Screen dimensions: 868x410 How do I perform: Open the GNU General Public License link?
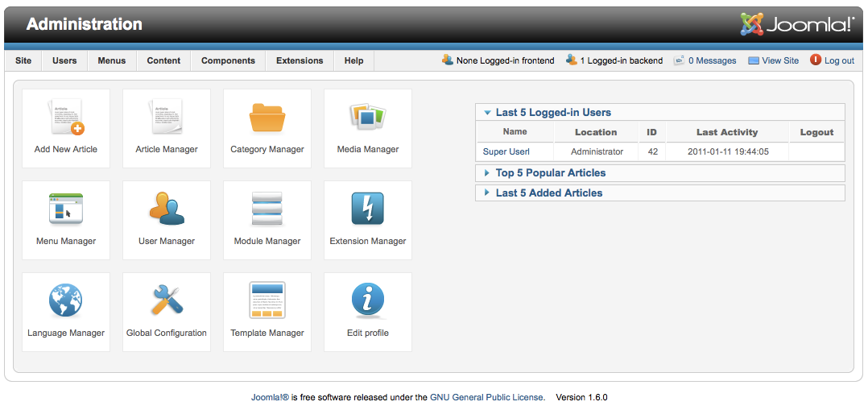pos(487,397)
